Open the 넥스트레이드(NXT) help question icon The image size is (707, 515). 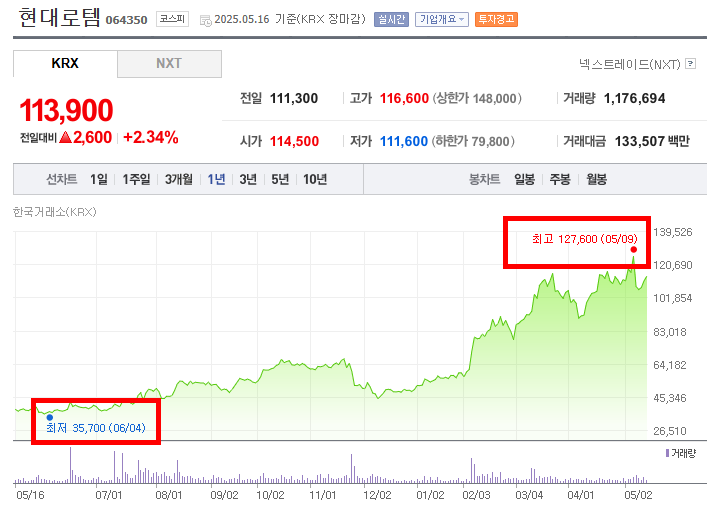pos(690,64)
